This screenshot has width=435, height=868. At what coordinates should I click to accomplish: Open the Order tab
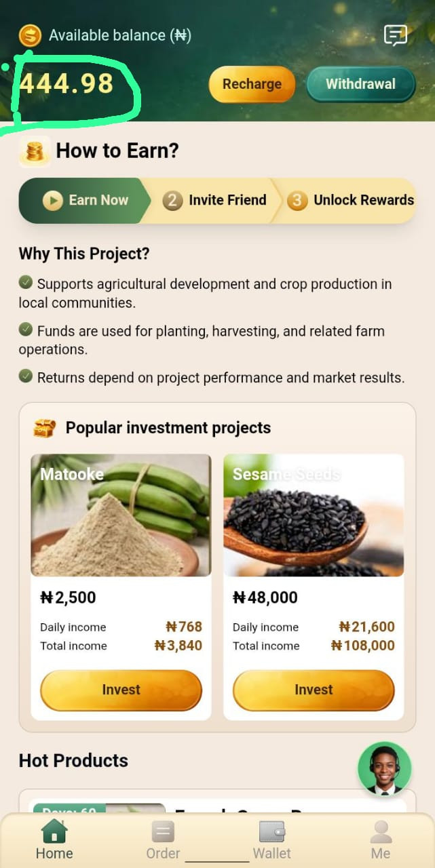click(163, 840)
